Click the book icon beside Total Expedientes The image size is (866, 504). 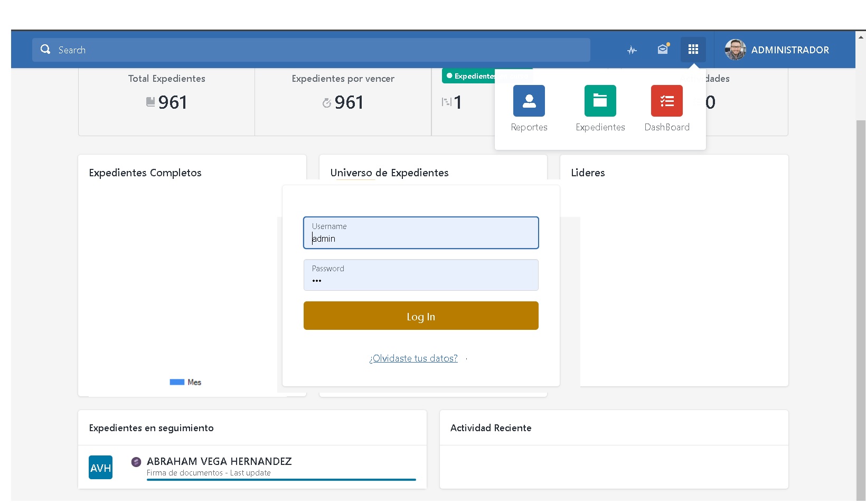(x=150, y=102)
